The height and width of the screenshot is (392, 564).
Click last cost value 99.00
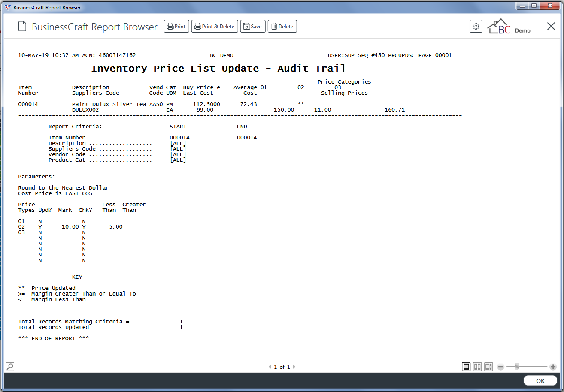205,110
